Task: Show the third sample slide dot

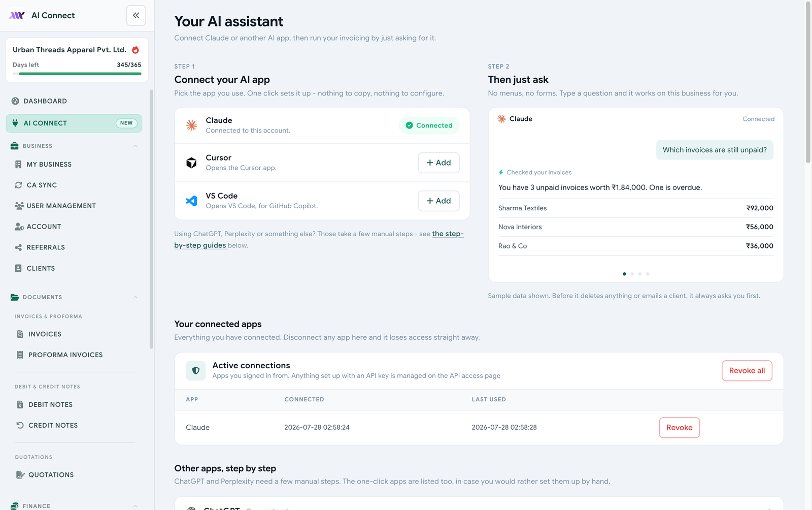Action: (640, 274)
